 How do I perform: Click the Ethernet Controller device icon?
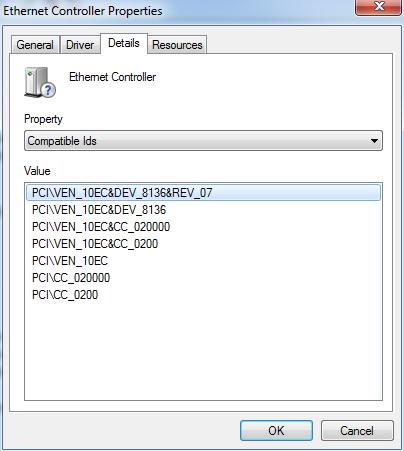pos(40,82)
